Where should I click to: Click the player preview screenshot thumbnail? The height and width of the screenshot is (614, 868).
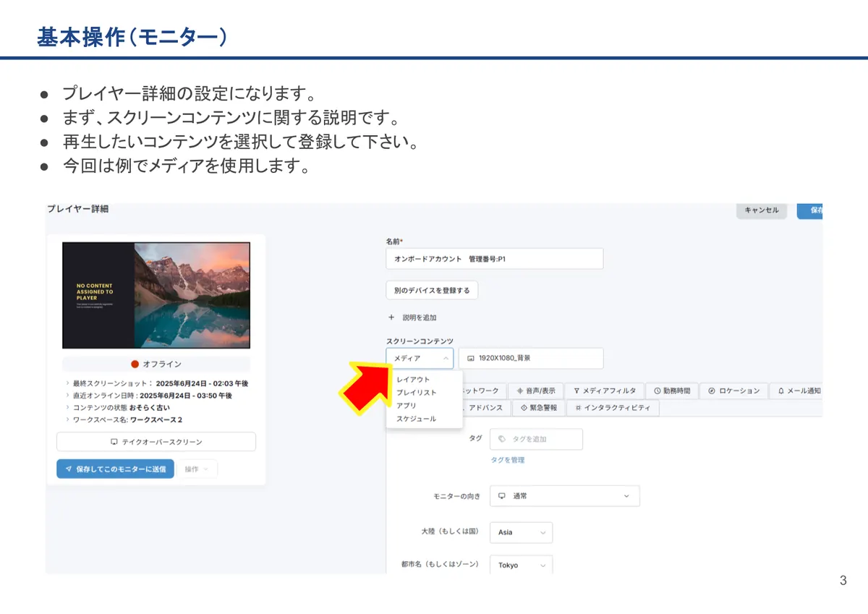point(156,295)
